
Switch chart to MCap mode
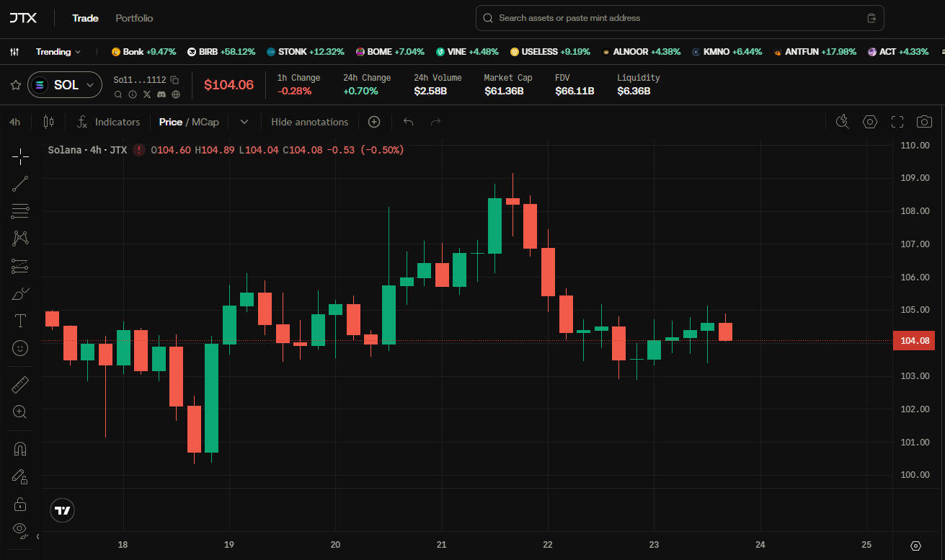click(205, 122)
